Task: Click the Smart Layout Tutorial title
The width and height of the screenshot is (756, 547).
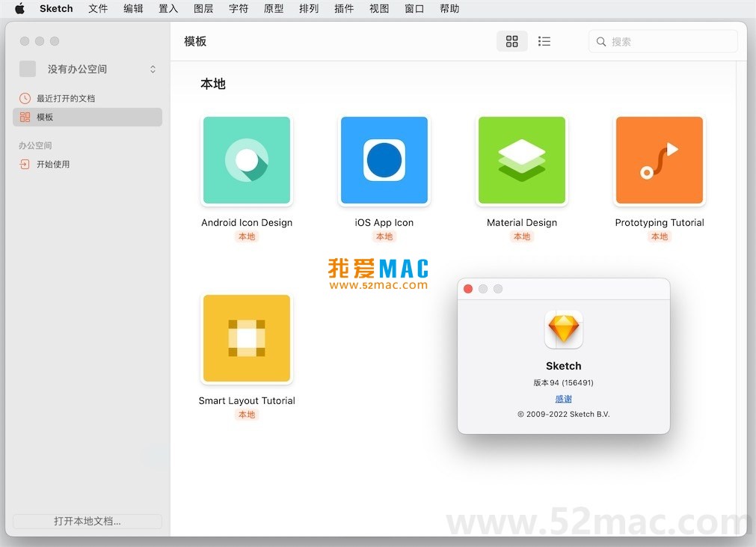Action: pos(247,400)
